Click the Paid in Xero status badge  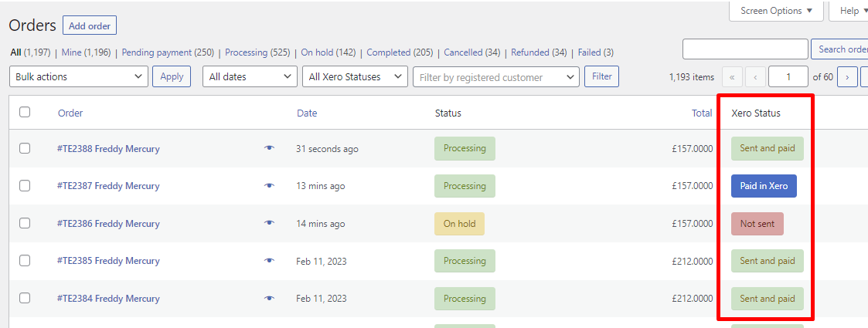pyautogui.click(x=764, y=186)
